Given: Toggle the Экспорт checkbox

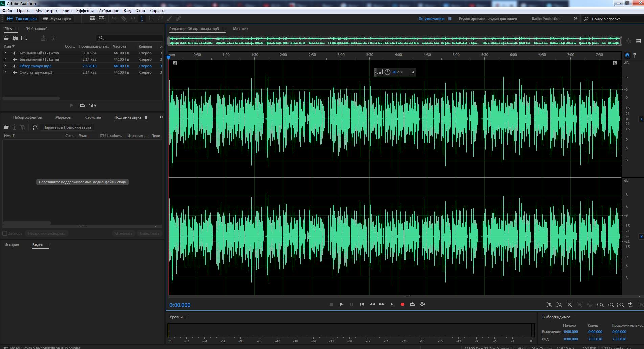Looking at the screenshot, I should point(5,233).
